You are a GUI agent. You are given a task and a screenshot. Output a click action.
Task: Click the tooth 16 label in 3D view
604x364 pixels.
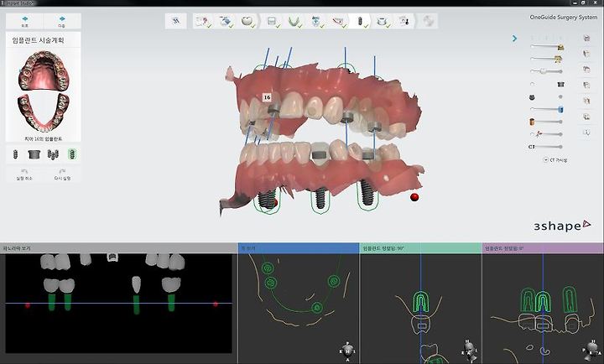pyautogui.click(x=267, y=97)
